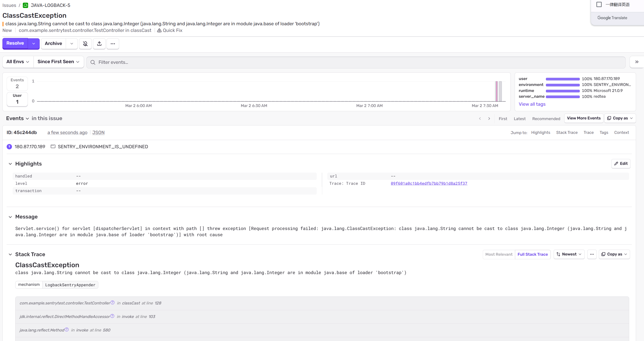Click the share issue upload icon
The width and height of the screenshot is (644, 341).
pos(99,44)
